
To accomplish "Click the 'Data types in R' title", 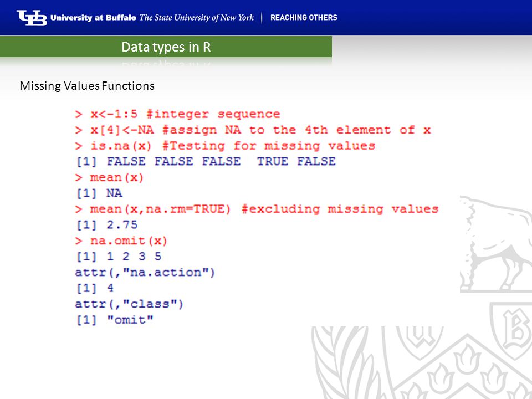I will pyautogui.click(x=166, y=47).
